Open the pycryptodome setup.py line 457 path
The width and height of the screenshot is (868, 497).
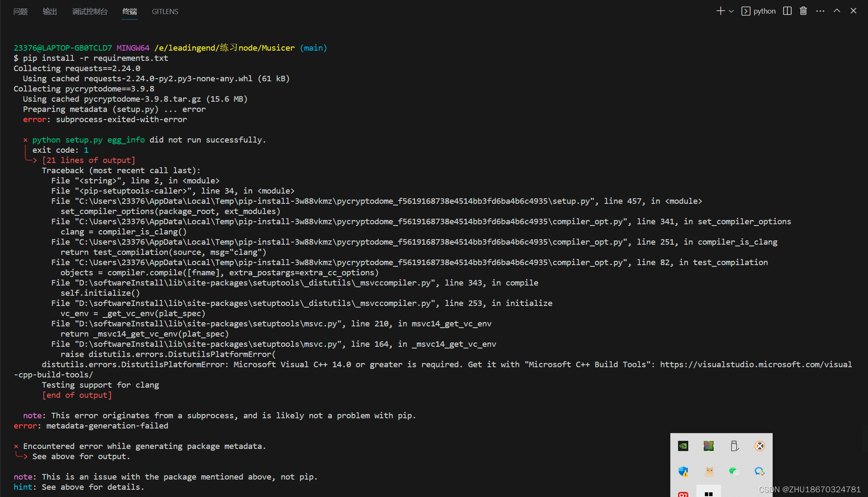tap(336, 201)
